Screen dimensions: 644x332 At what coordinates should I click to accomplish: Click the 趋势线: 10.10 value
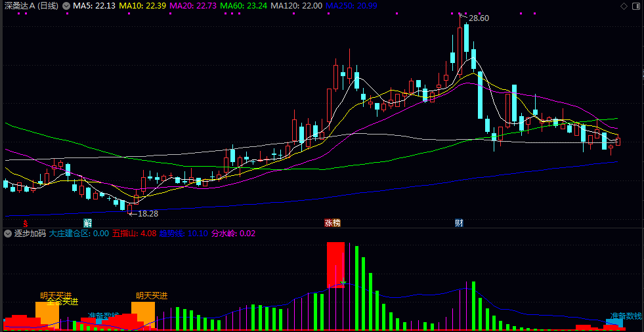pos(184,234)
